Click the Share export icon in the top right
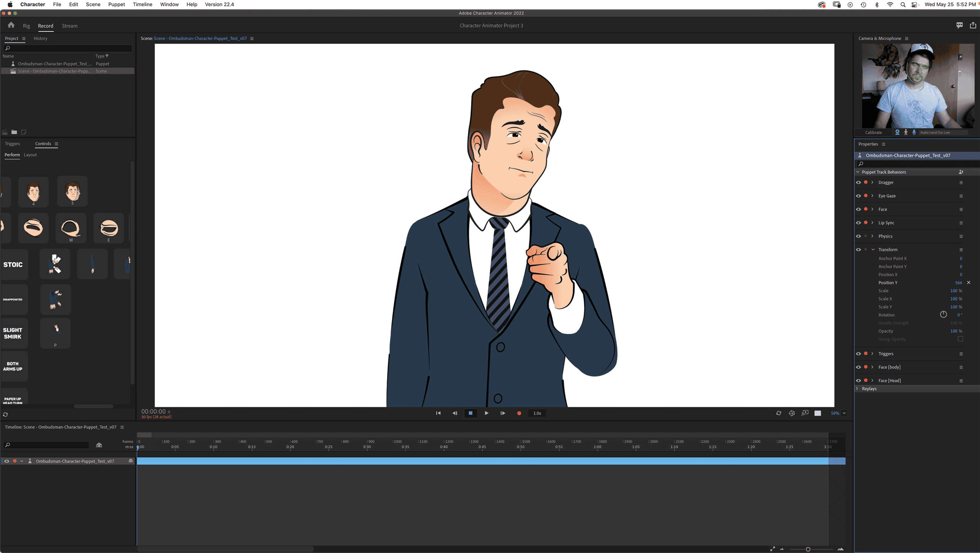 coord(973,25)
